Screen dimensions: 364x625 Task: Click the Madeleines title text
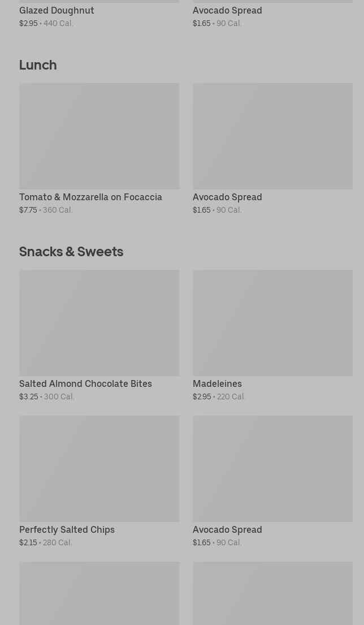218,383
